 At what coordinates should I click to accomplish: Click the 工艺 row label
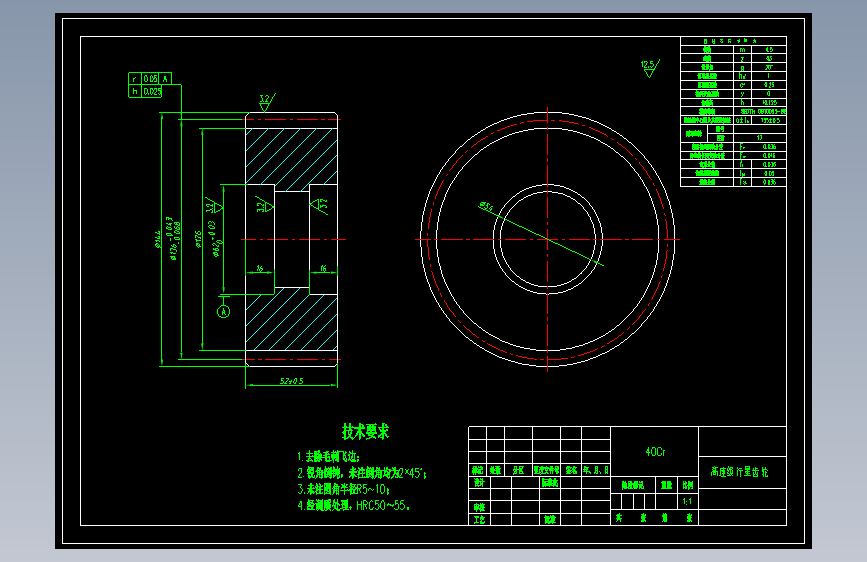(x=479, y=520)
